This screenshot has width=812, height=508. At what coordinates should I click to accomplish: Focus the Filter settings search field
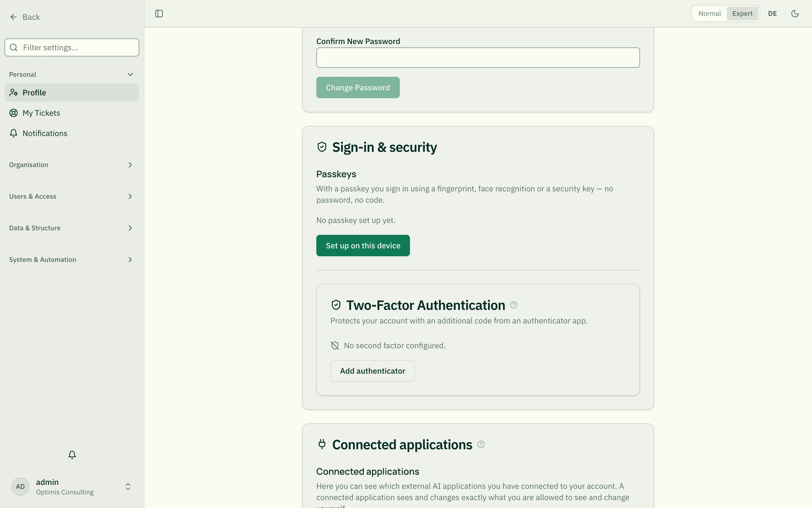point(72,47)
